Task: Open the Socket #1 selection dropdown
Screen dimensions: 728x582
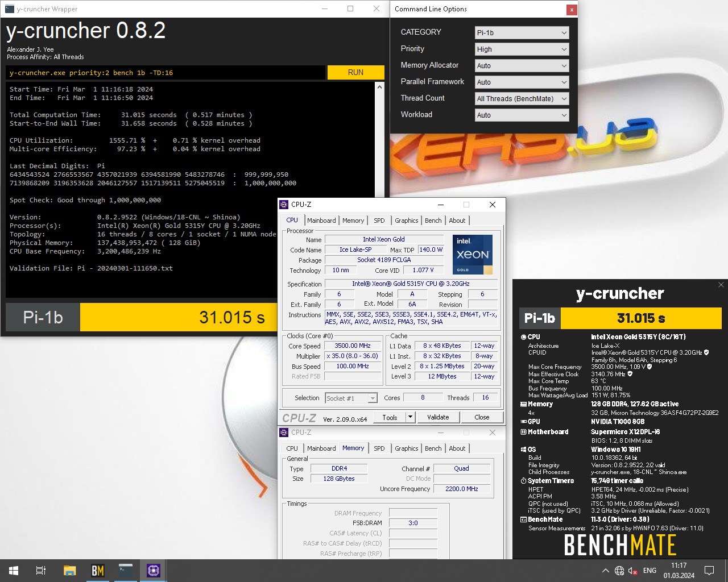Action: 351,398
